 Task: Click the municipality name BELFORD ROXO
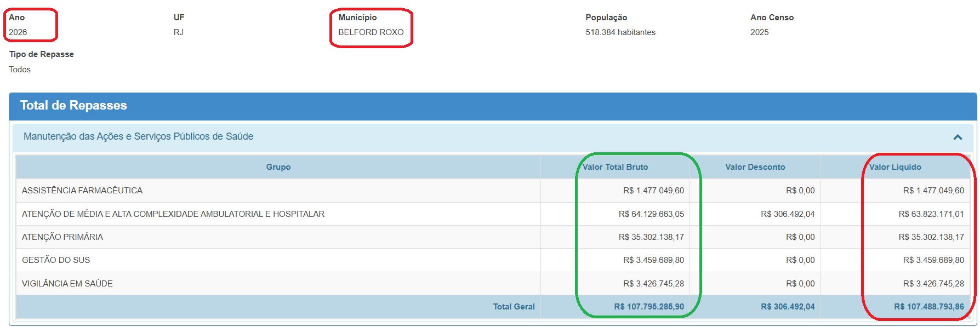click(371, 32)
